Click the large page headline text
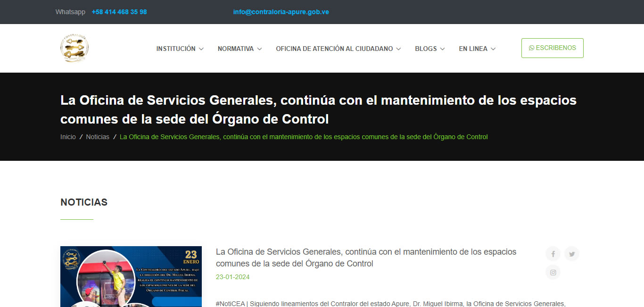The width and height of the screenshot is (644, 307). [318, 109]
